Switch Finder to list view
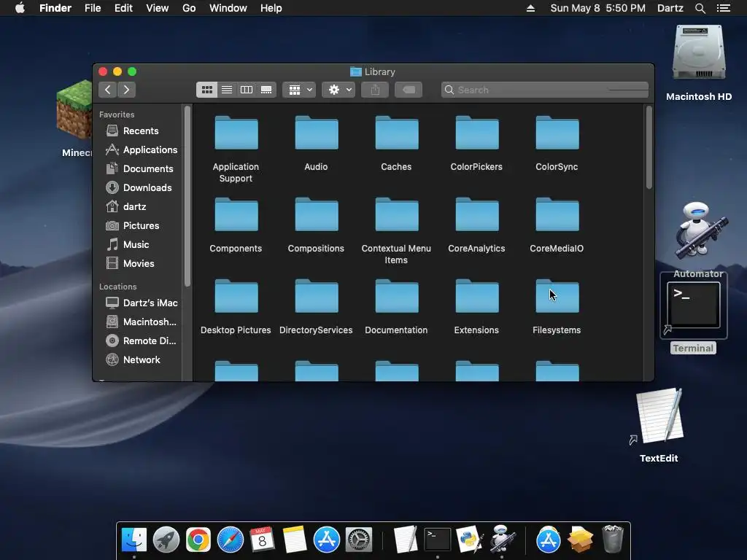747x560 pixels. coord(227,90)
